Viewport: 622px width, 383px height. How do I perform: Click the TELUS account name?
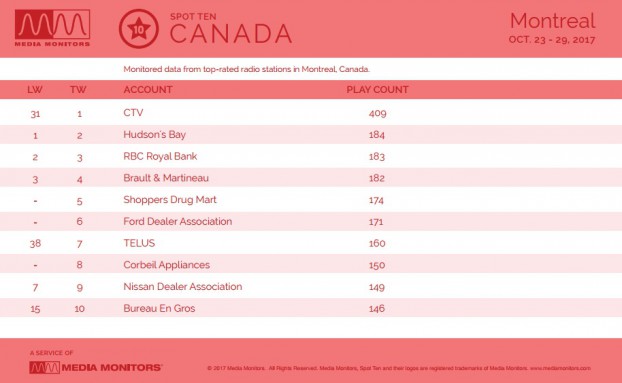point(139,243)
